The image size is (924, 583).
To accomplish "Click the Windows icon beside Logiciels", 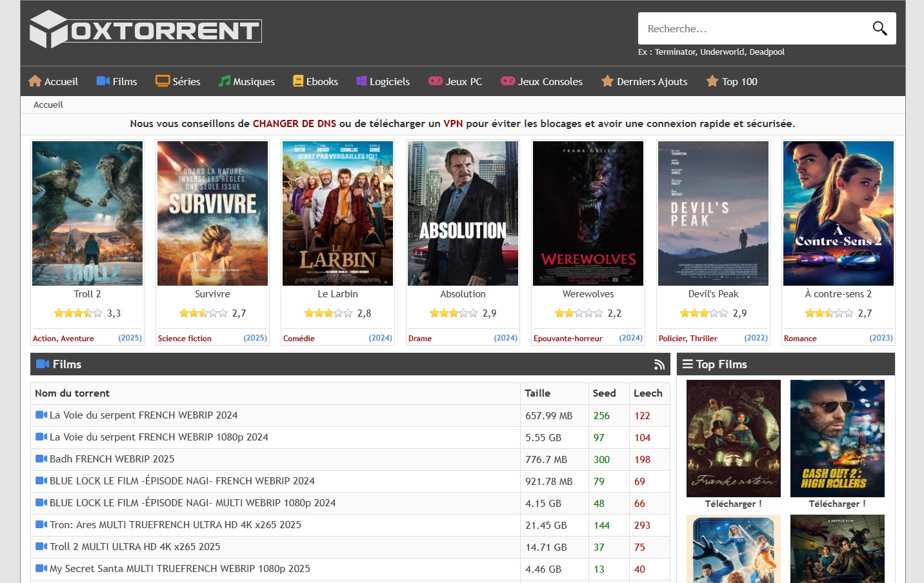I will (361, 81).
